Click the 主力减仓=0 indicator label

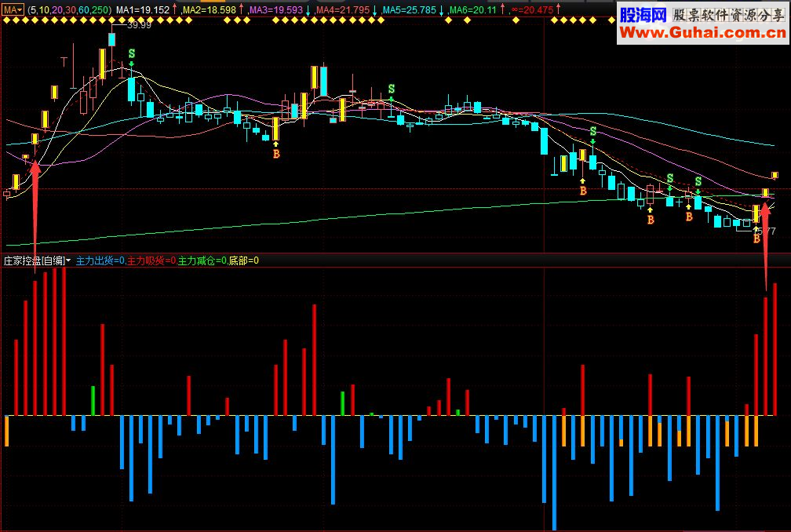pos(202,261)
